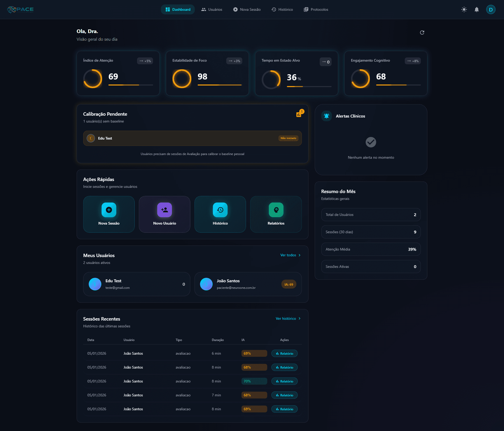Click the Não iniciado status badge
This screenshot has height=431, width=504.
288,138
